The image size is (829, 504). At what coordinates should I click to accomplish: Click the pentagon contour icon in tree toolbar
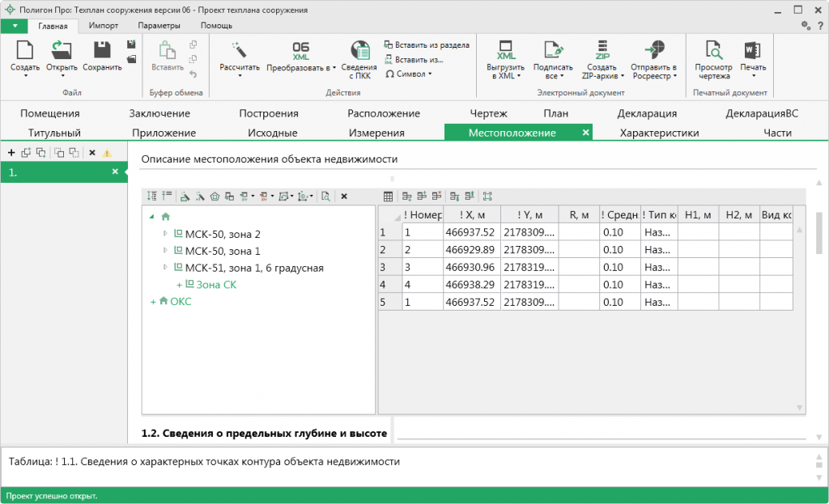click(215, 197)
